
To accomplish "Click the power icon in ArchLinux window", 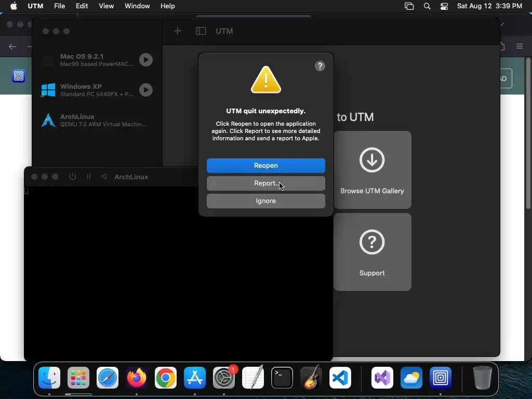I will (x=72, y=177).
